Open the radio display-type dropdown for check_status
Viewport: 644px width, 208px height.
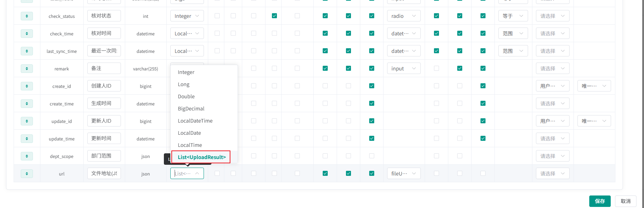403,16
